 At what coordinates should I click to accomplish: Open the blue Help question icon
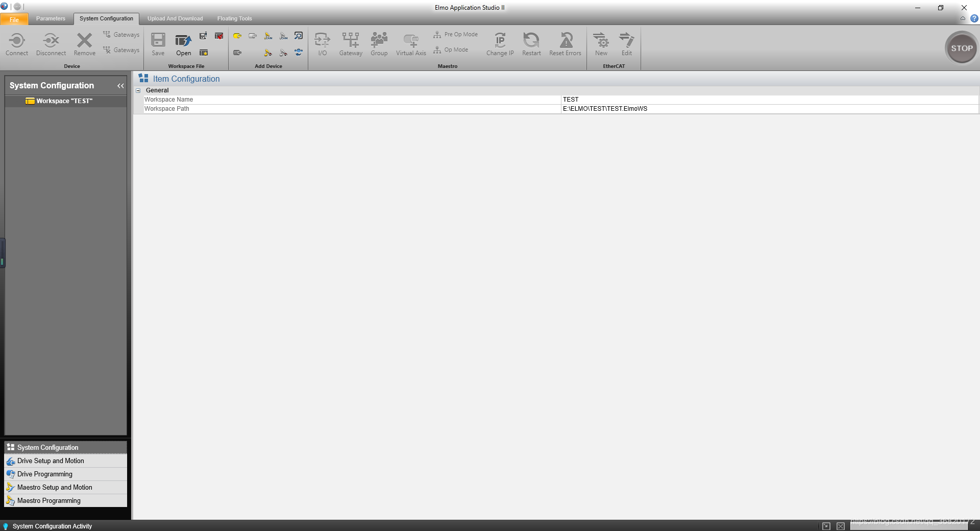(x=974, y=18)
